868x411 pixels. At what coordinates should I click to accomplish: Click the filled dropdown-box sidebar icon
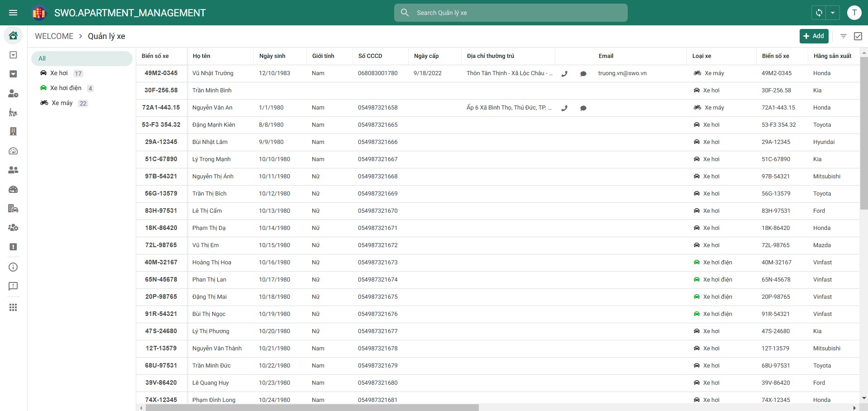coord(13,74)
